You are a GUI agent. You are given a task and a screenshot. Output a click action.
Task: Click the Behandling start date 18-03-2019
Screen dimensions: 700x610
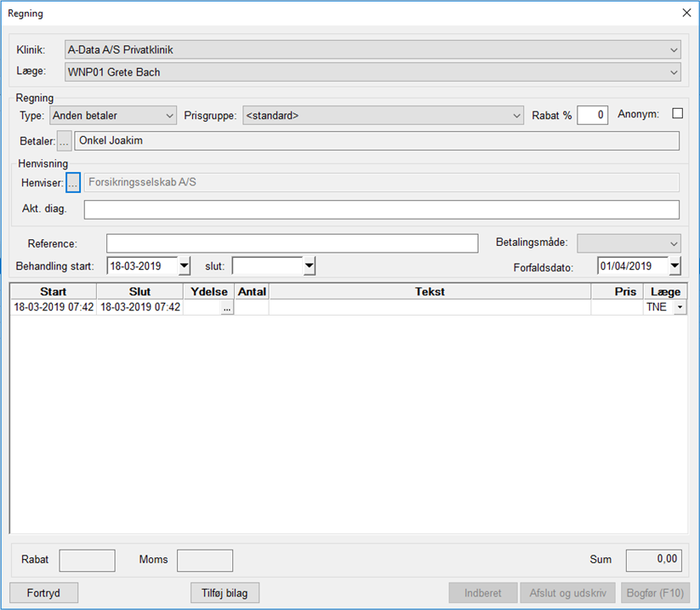click(142, 265)
